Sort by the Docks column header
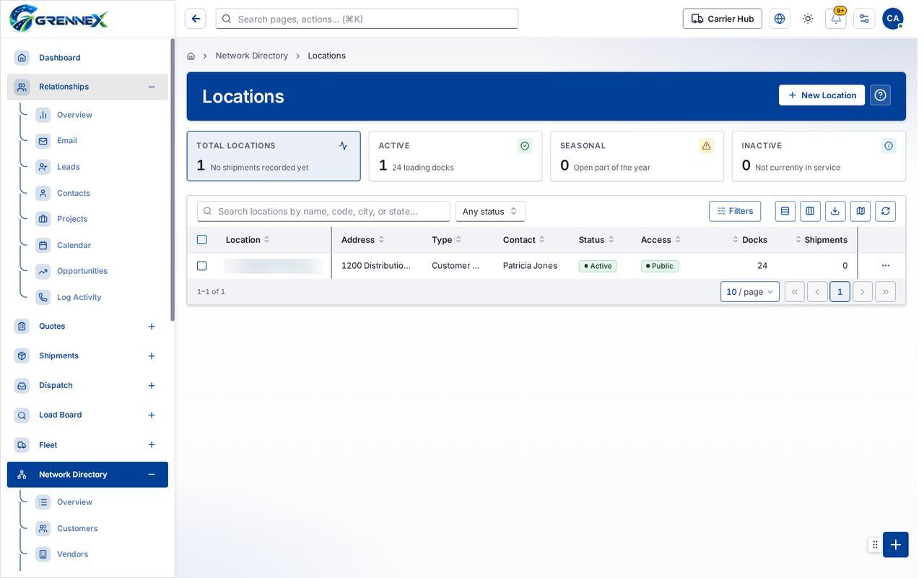Viewport: 924px width, 578px height. 750,240
